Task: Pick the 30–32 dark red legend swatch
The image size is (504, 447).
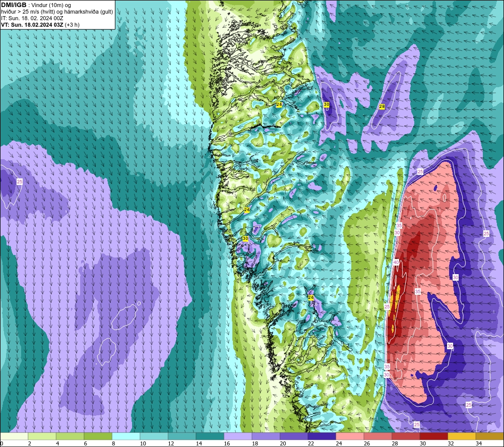Action: [x=433, y=436]
